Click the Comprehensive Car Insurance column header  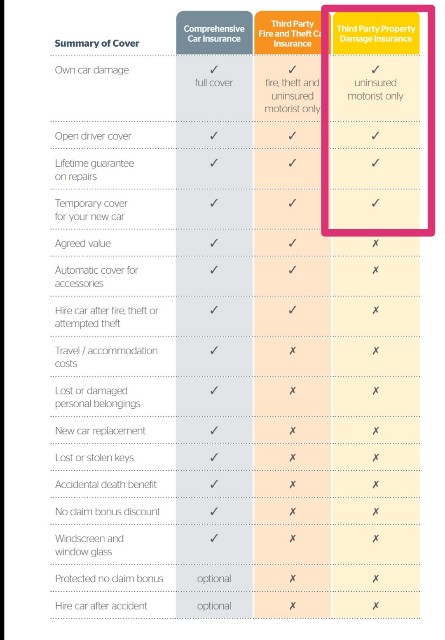pyautogui.click(x=214, y=33)
